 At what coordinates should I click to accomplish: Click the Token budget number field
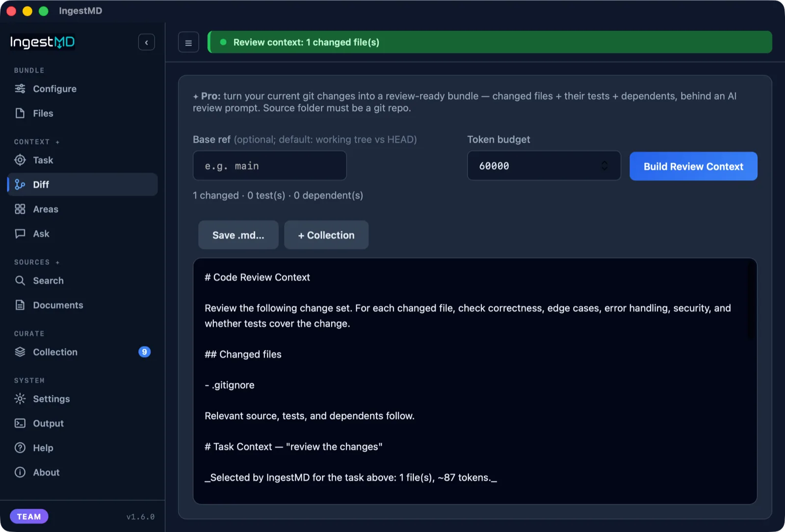click(544, 166)
